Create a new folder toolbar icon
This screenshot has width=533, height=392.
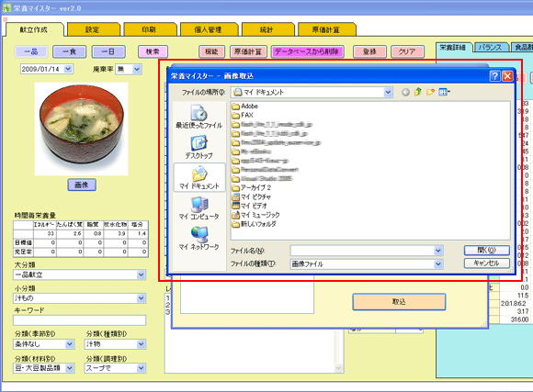tap(430, 92)
